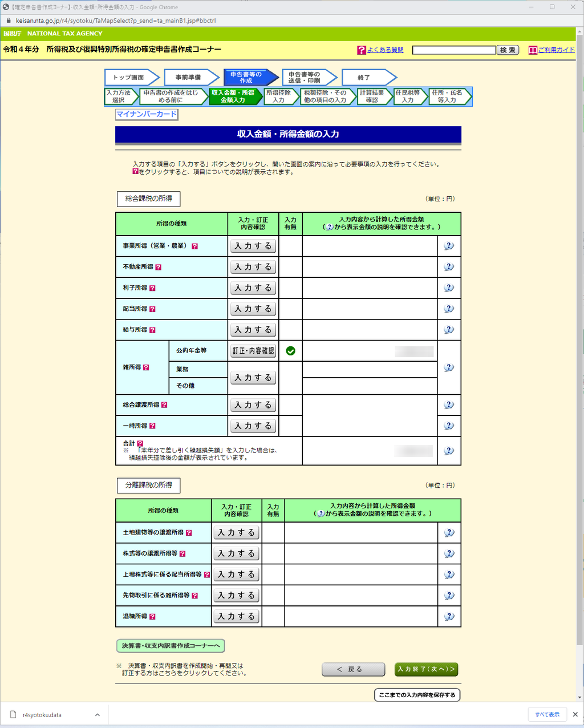Open 決算書・収支内訳書作成コーナーへ
This screenshot has height=728, width=584.
click(171, 646)
